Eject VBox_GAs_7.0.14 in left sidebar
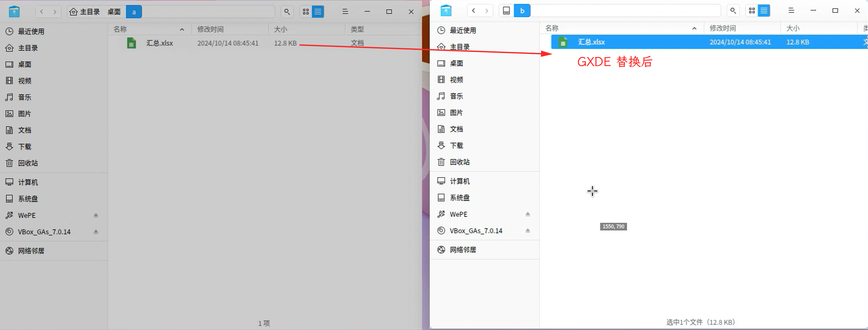This screenshot has height=330, width=868. [96, 232]
